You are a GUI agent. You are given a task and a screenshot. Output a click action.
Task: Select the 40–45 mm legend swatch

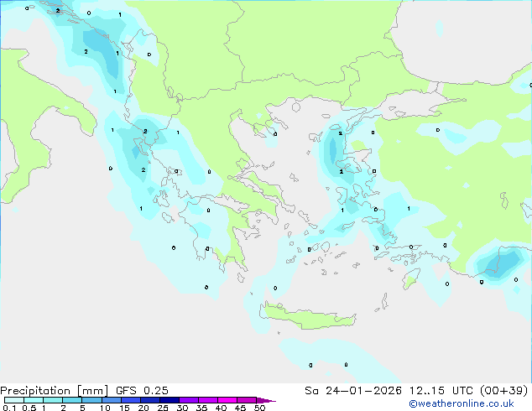pyautogui.click(x=227, y=400)
